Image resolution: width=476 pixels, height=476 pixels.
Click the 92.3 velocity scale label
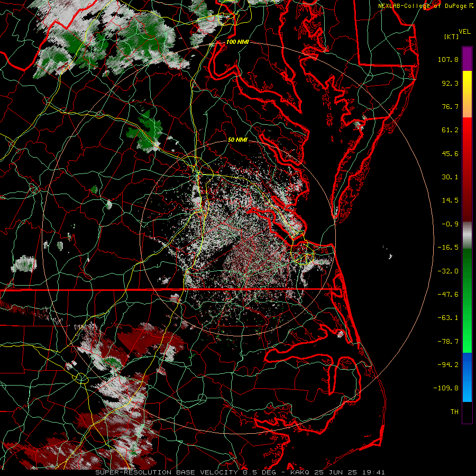pos(450,83)
